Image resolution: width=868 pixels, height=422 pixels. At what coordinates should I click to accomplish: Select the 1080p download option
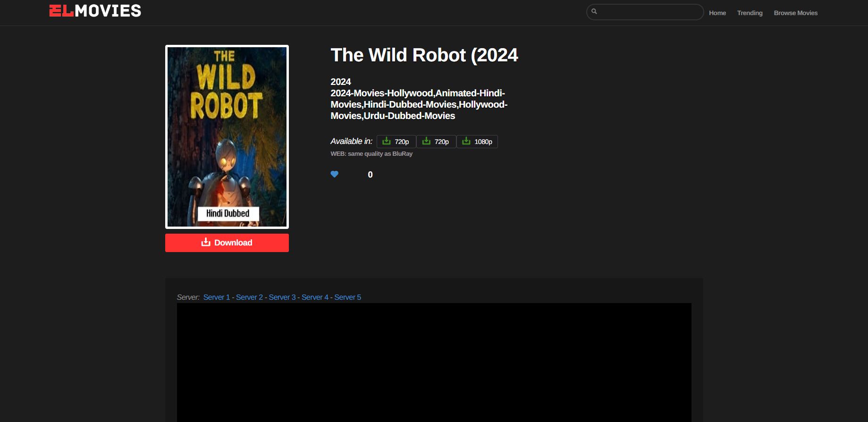click(477, 142)
